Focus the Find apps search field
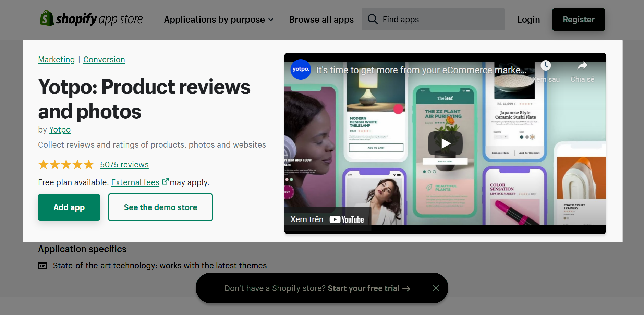The image size is (644, 315). (x=433, y=19)
